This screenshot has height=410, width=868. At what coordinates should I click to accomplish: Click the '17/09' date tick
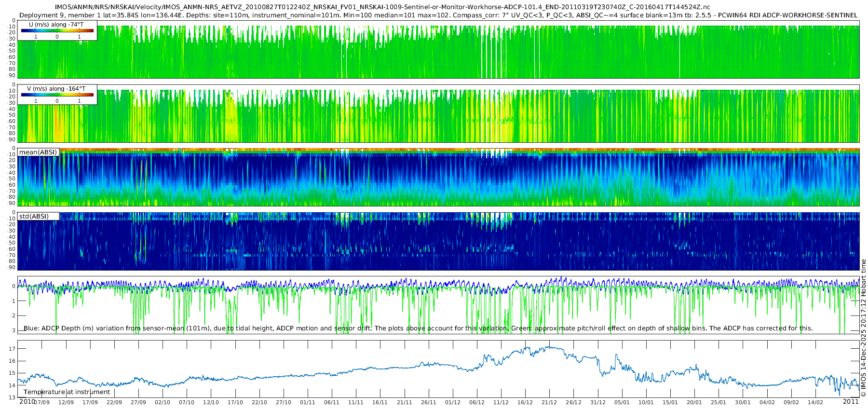(x=90, y=402)
